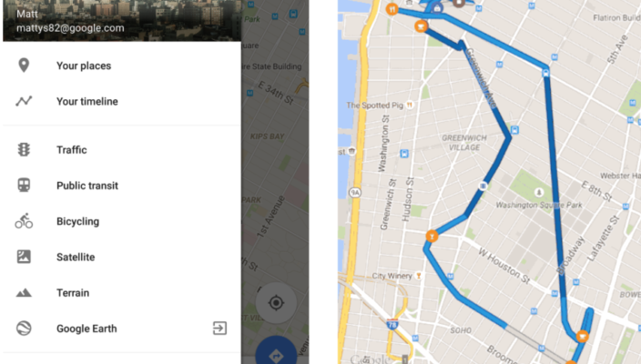Image resolution: width=641 pixels, height=364 pixels.
Task: Click the Your timeline graph icon
Action: [24, 101]
